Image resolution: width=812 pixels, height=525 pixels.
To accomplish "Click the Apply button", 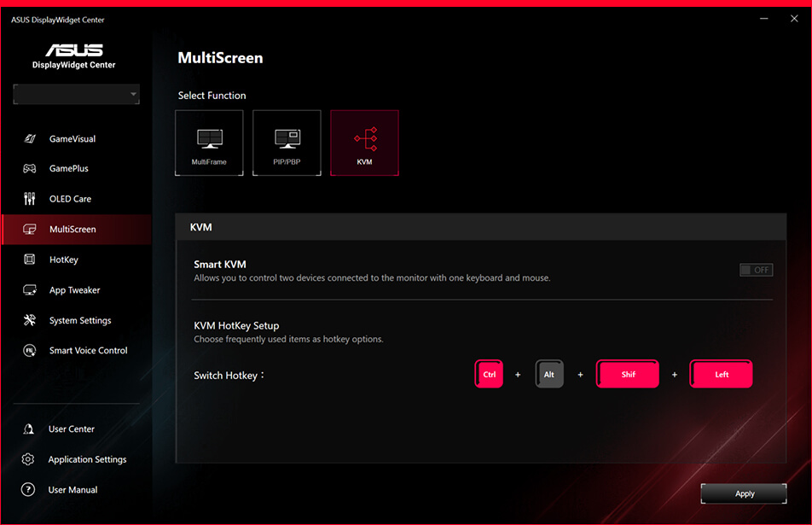I will pyautogui.click(x=744, y=493).
